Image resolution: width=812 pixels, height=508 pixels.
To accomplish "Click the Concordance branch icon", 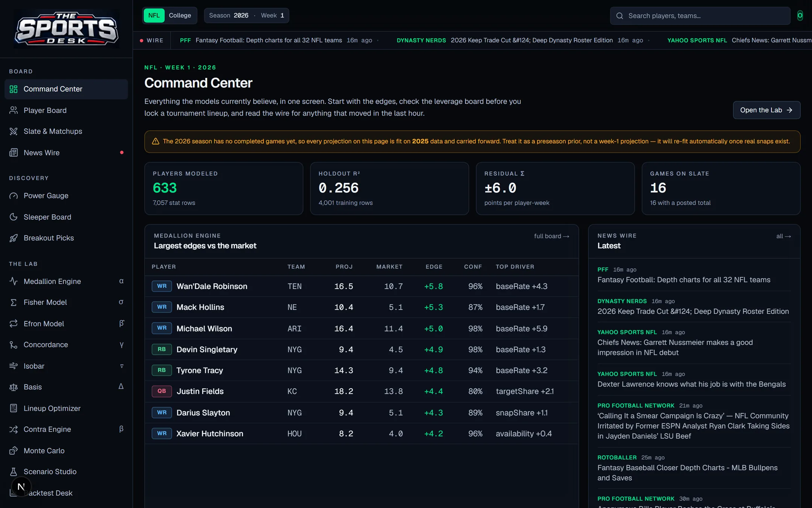I will coord(14,345).
